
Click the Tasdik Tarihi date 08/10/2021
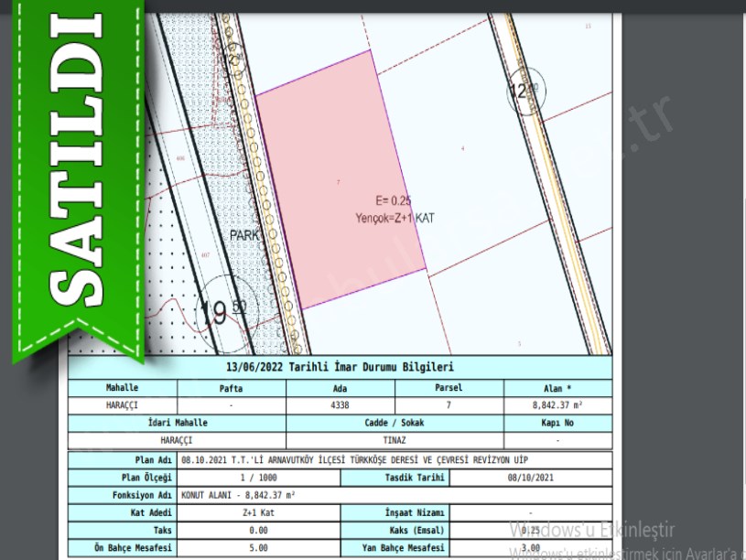point(530,478)
